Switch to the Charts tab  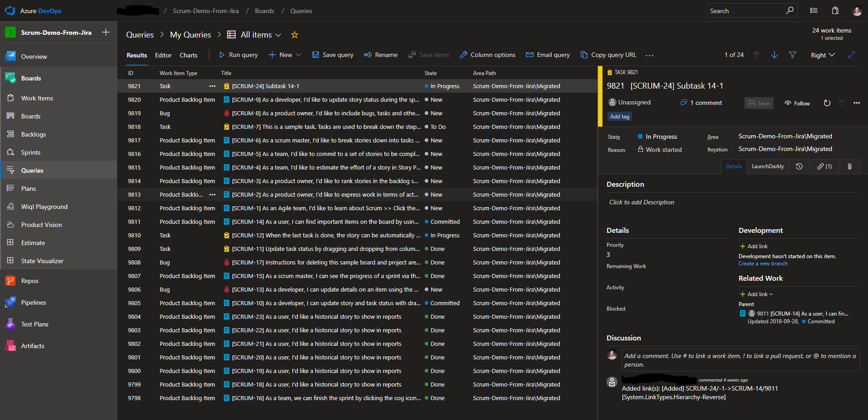(189, 55)
